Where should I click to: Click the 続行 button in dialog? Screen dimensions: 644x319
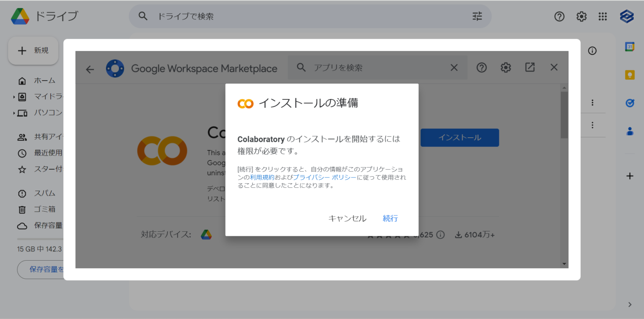390,218
